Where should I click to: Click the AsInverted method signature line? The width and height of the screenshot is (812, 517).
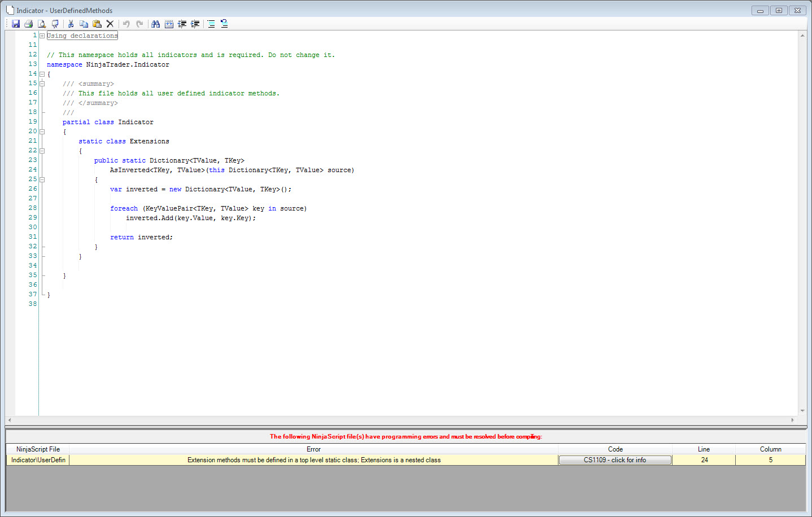[232, 170]
